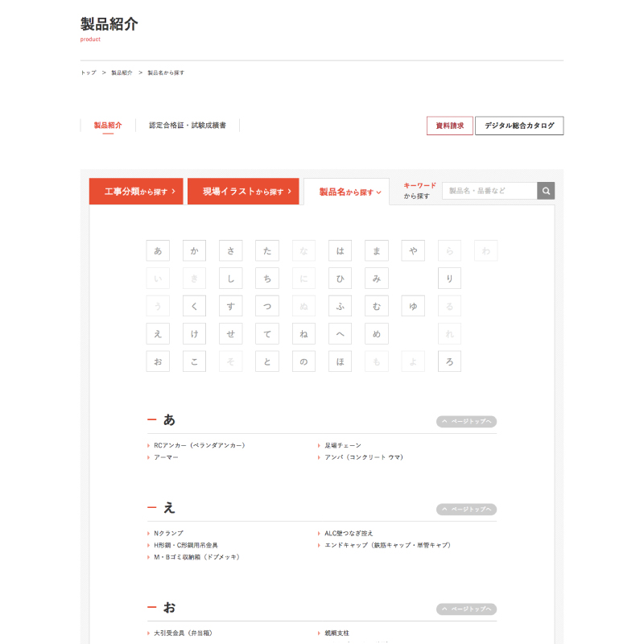This screenshot has width=644, height=644.
Task: Jump to the ゆ kana index
Action: coord(413,306)
